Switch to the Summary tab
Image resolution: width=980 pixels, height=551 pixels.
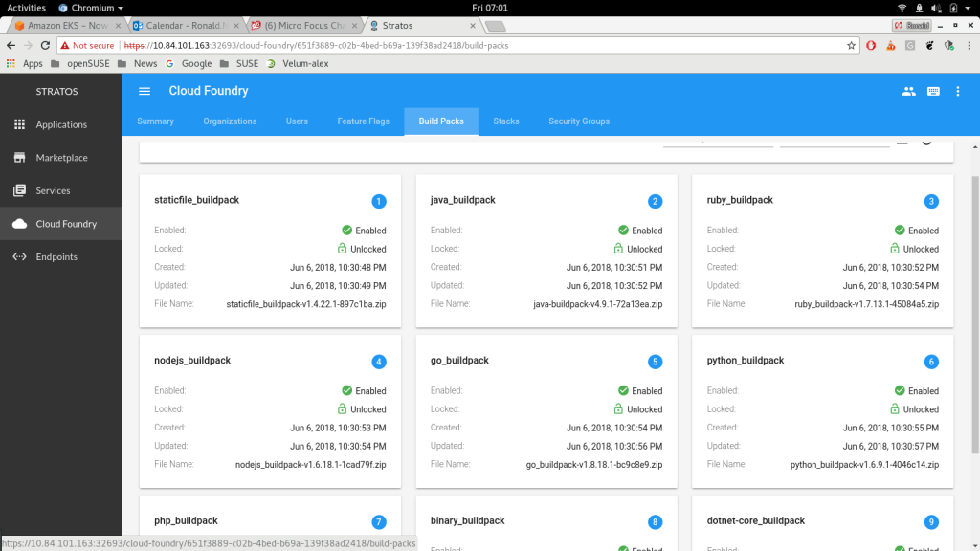(155, 121)
